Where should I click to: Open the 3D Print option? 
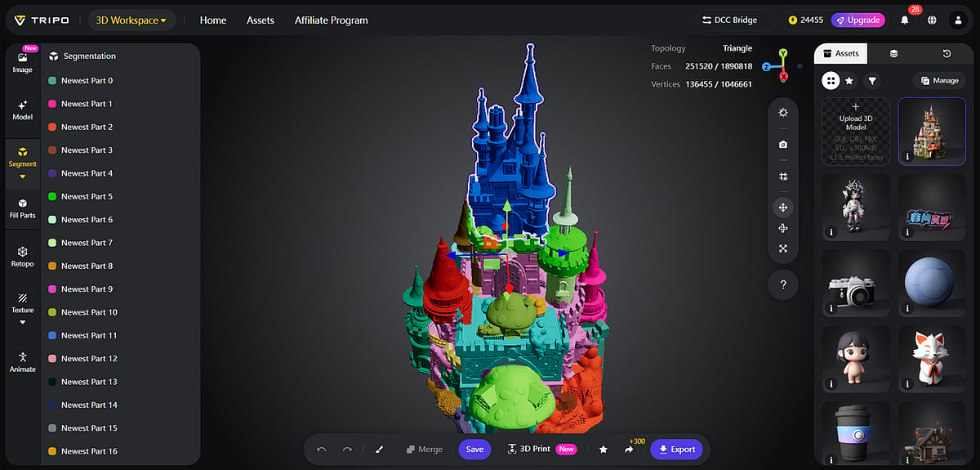point(542,450)
